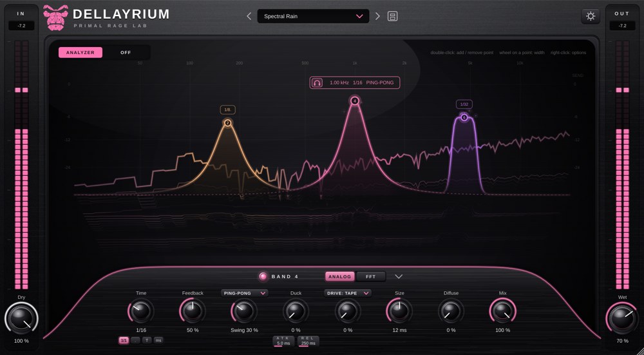Click 1.00 kHz in the band tooltip
The height and width of the screenshot is (355, 644).
point(339,82)
